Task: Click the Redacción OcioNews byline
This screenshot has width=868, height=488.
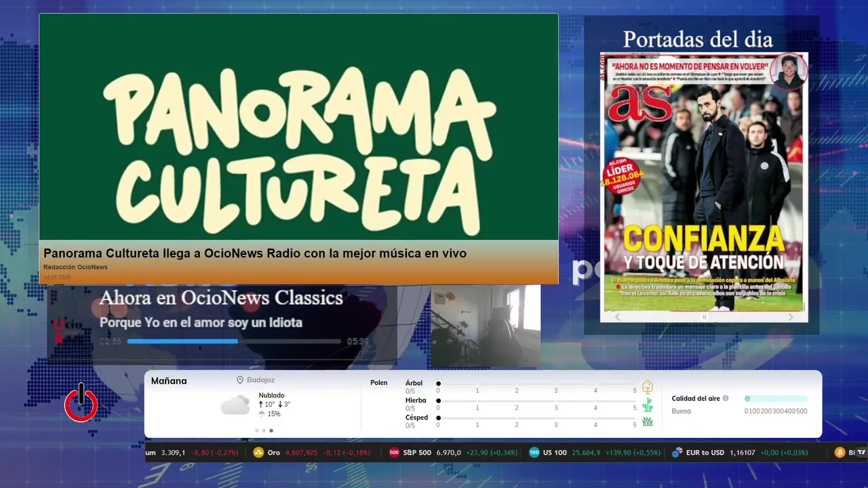Action: click(75, 267)
